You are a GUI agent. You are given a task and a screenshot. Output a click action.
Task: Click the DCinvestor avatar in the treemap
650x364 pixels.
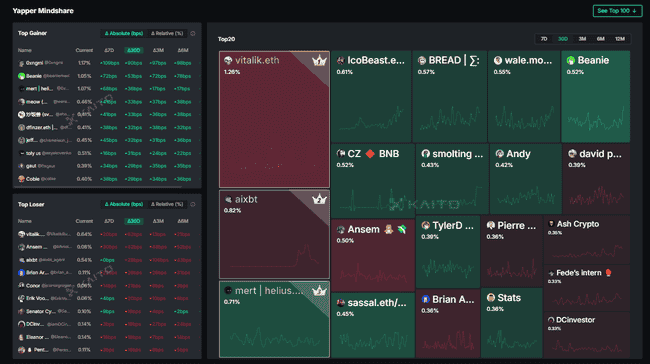(x=551, y=320)
